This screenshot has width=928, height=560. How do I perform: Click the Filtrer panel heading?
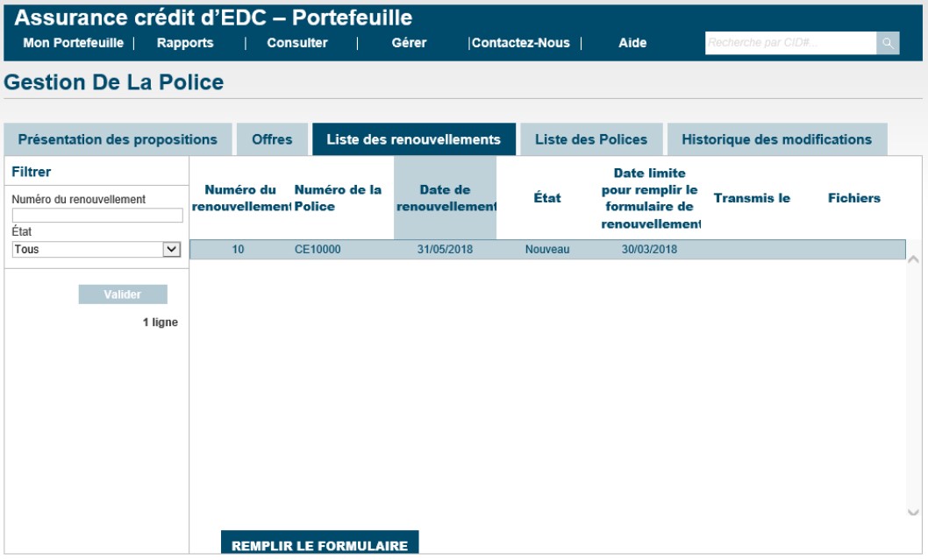tap(32, 172)
